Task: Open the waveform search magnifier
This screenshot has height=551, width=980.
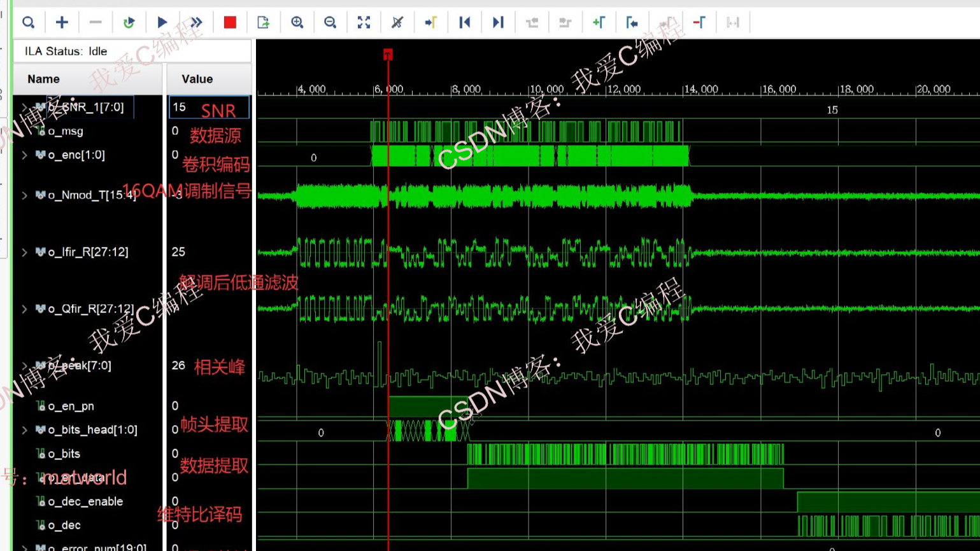Action: [x=27, y=22]
